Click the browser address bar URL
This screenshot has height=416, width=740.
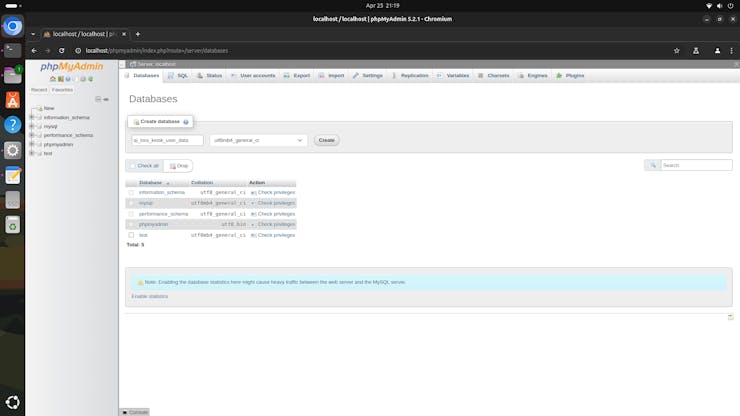(157, 51)
